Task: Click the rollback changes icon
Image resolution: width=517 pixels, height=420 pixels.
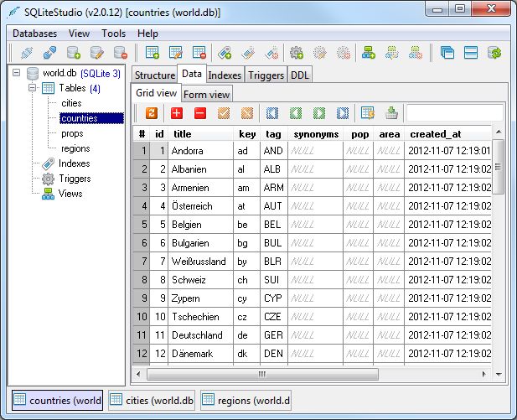Action: 247,113
